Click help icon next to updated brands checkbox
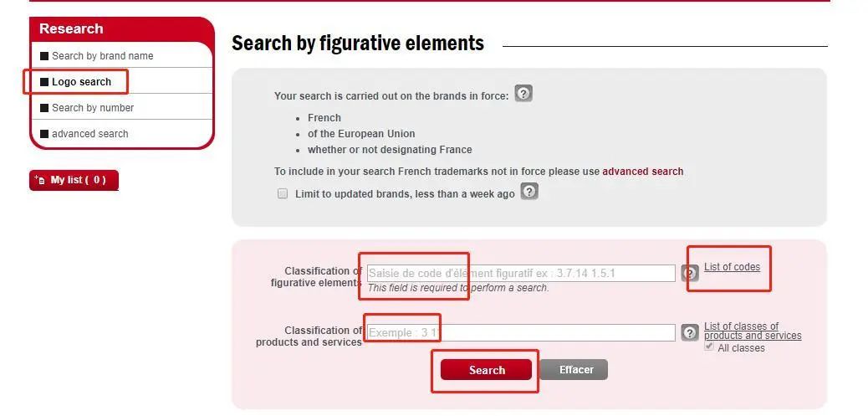Screen dimensions: 868x416 [x=529, y=192]
